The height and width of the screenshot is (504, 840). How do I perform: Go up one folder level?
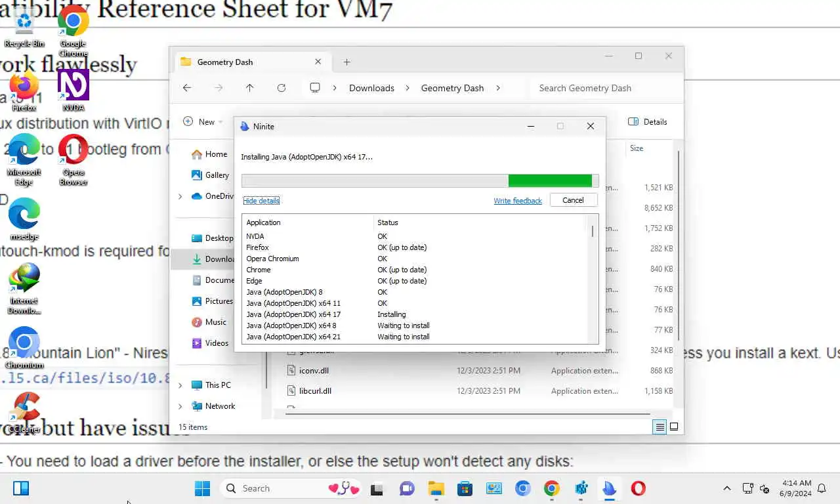(x=249, y=88)
